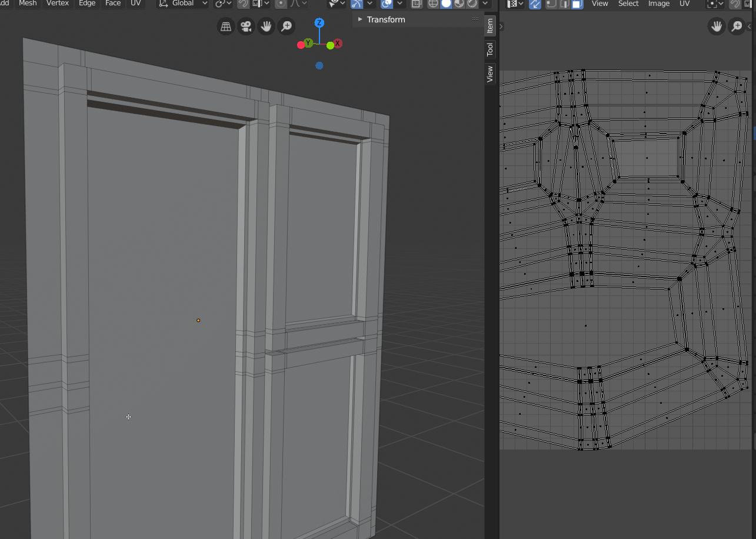This screenshot has height=539, width=756.
Task: Toggle show overlays button
Action: point(387,4)
